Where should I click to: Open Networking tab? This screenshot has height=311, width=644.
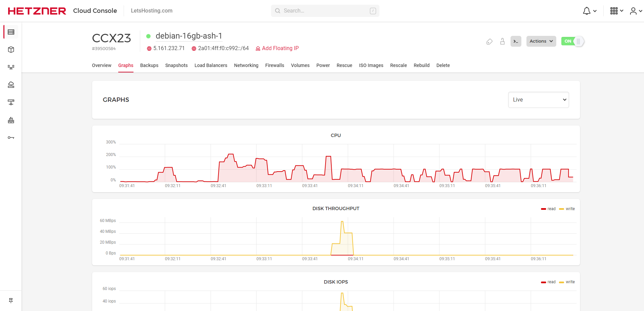coord(246,65)
